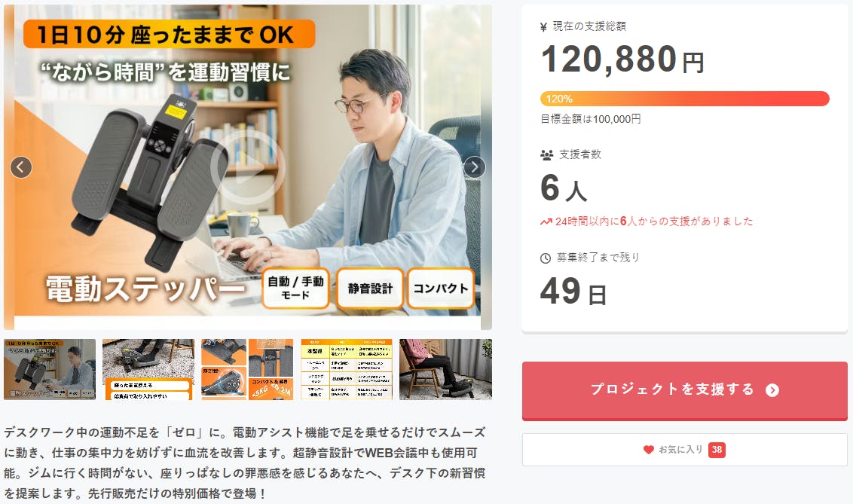Click the 38 favorites count badge
The width and height of the screenshot is (853, 504).
pos(717,450)
